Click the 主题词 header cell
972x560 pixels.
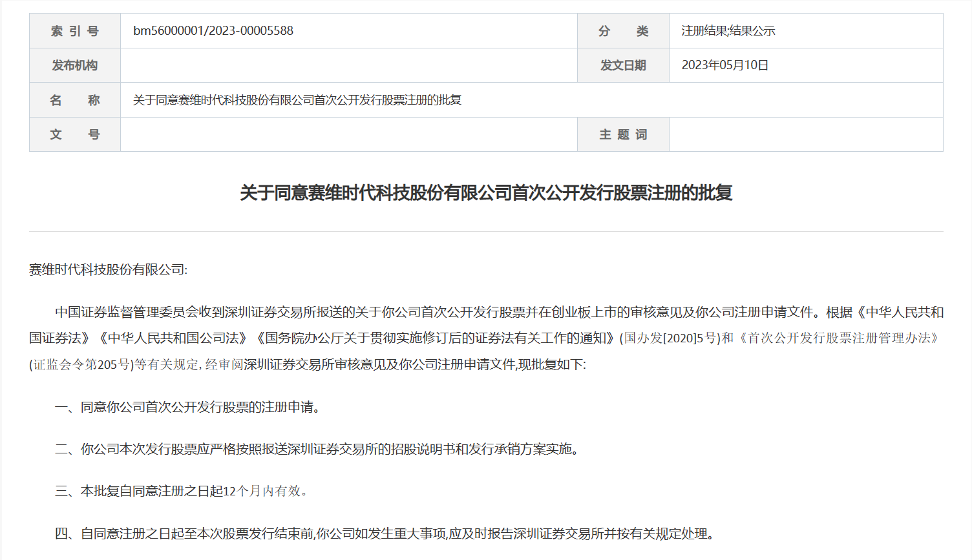(622, 134)
